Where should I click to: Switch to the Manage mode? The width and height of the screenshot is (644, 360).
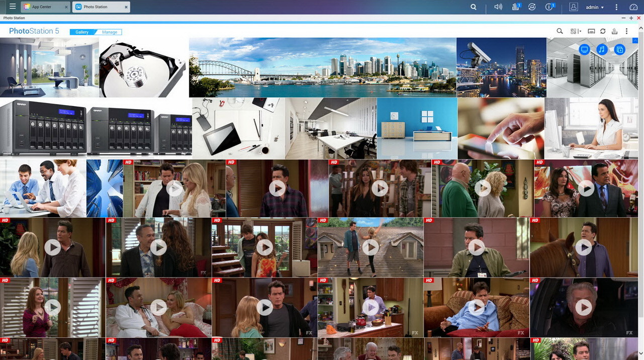(110, 32)
